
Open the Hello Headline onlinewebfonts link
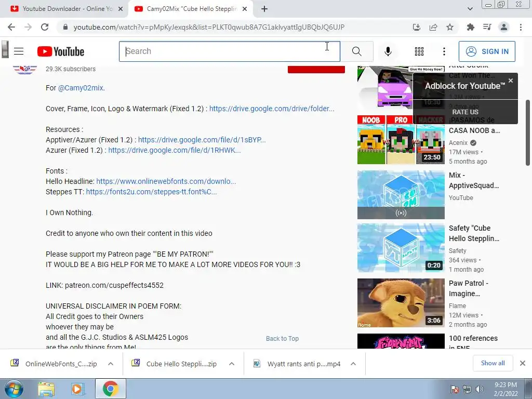(166, 181)
